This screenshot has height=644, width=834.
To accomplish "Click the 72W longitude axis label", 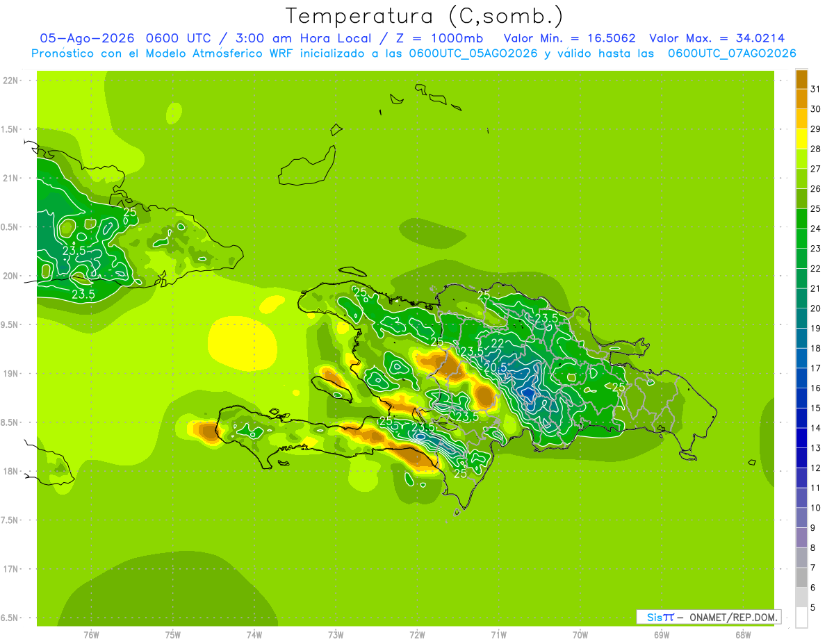I will 417,635.
